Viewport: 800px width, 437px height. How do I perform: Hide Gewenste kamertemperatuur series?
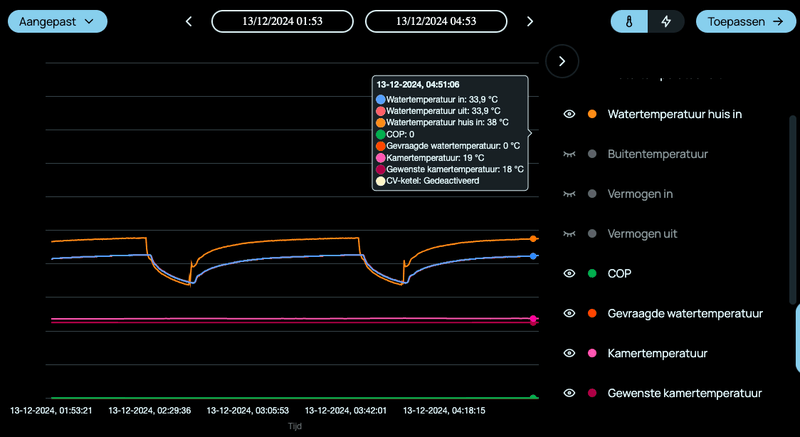[569, 393]
